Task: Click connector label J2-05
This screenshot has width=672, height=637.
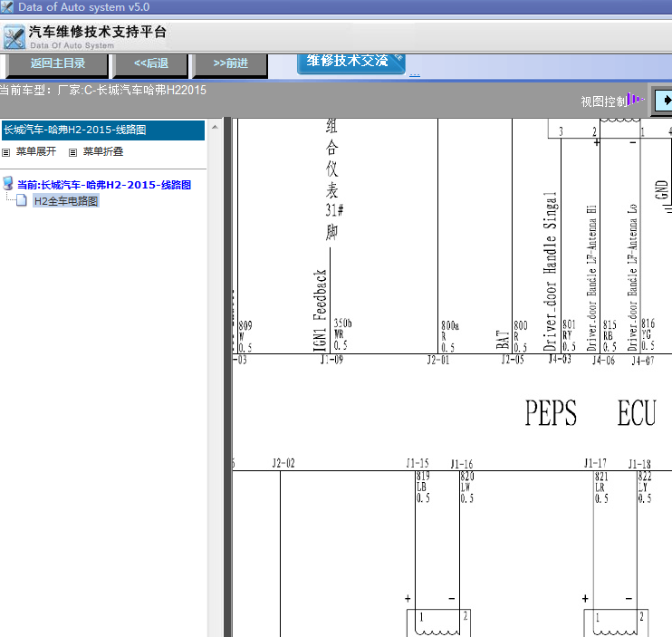Action: pos(513,360)
